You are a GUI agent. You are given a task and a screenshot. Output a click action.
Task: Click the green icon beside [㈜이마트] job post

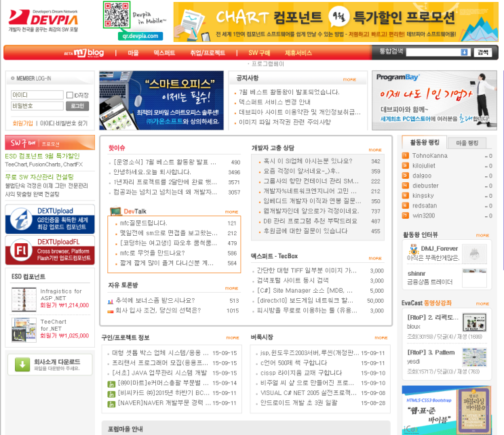pyautogui.click(x=111, y=384)
